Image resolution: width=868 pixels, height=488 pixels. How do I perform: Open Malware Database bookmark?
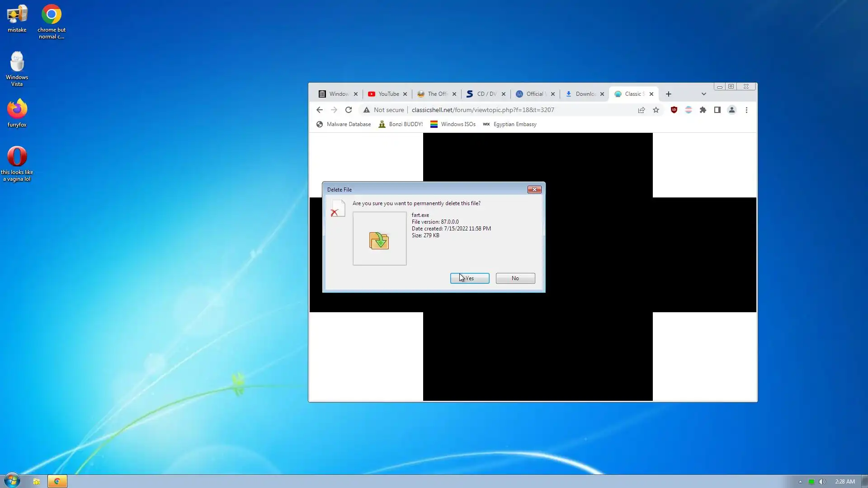pyautogui.click(x=344, y=124)
